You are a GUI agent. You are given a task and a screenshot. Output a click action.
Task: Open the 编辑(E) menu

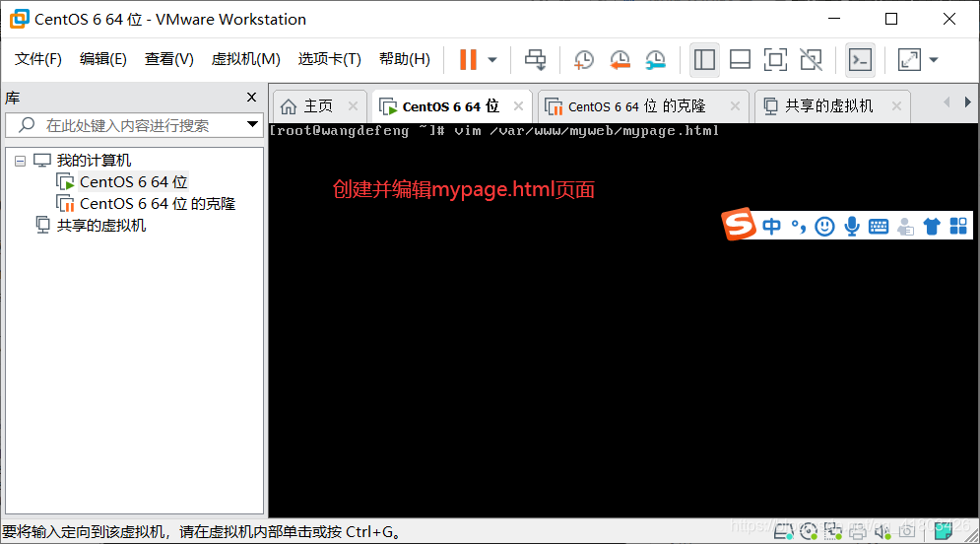point(103,59)
